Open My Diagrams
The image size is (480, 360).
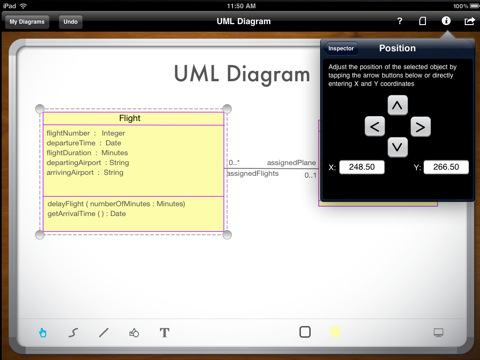[27, 22]
